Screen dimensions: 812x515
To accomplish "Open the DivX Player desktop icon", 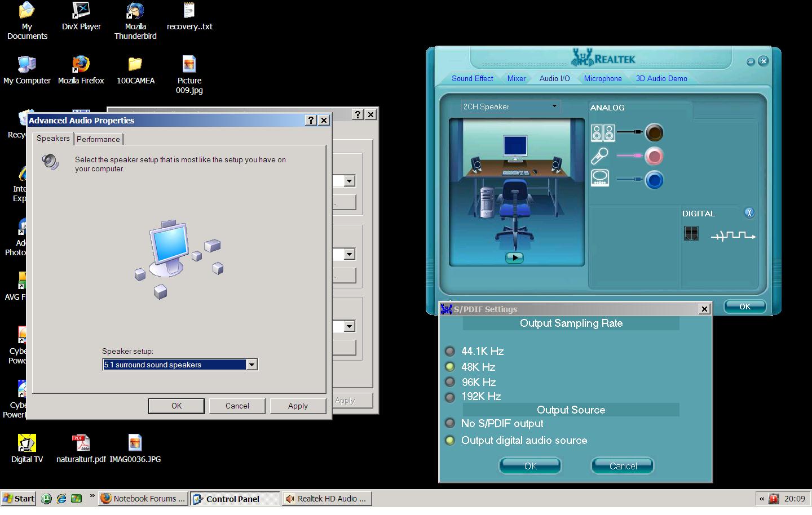I will click(81, 17).
